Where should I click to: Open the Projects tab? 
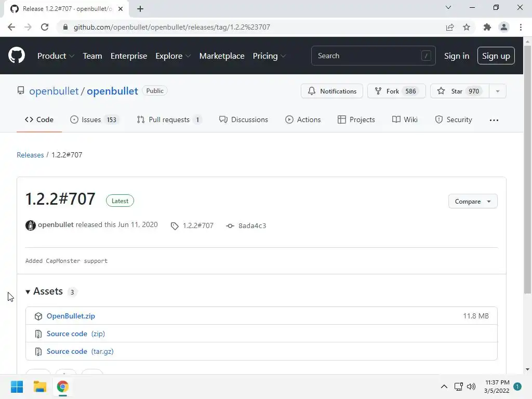tap(356, 119)
